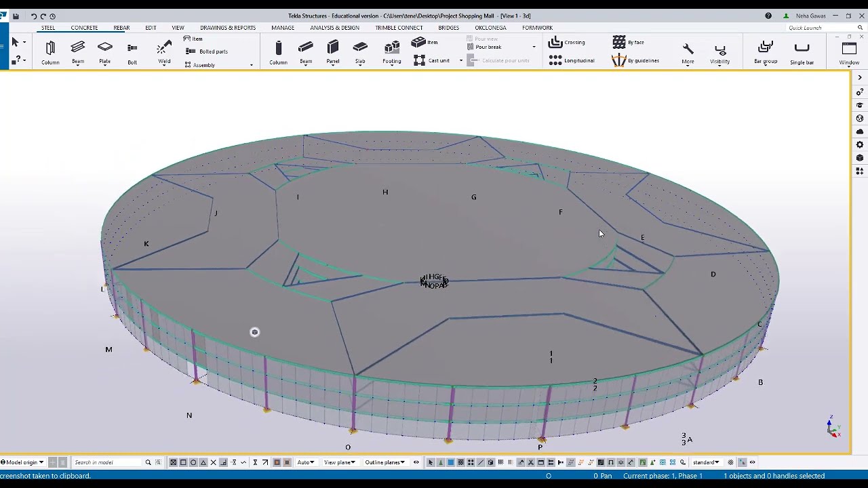
Task: Toggle the eye icon at selection toolbar end
Action: click(752, 462)
